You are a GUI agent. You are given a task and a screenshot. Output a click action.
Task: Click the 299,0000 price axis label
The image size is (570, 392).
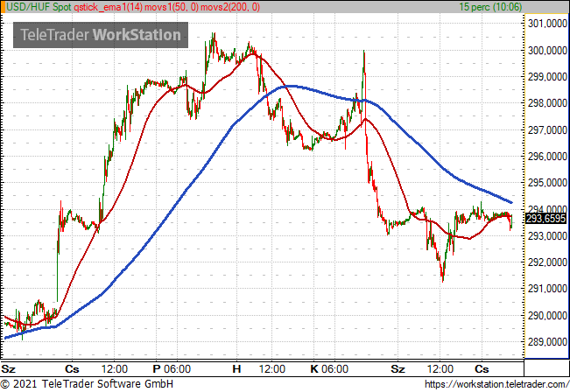pyautogui.click(x=547, y=77)
